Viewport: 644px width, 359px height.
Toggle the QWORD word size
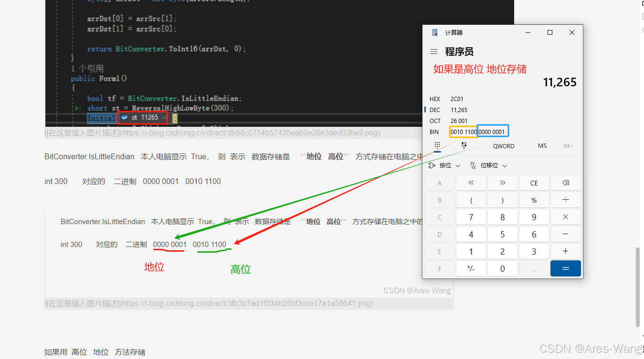[504, 146]
